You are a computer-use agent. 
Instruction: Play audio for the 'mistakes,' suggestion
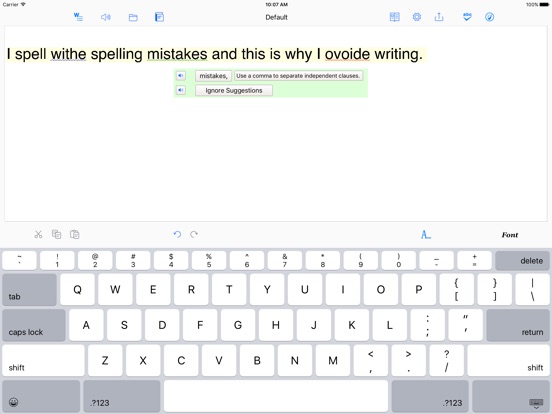pos(181,75)
